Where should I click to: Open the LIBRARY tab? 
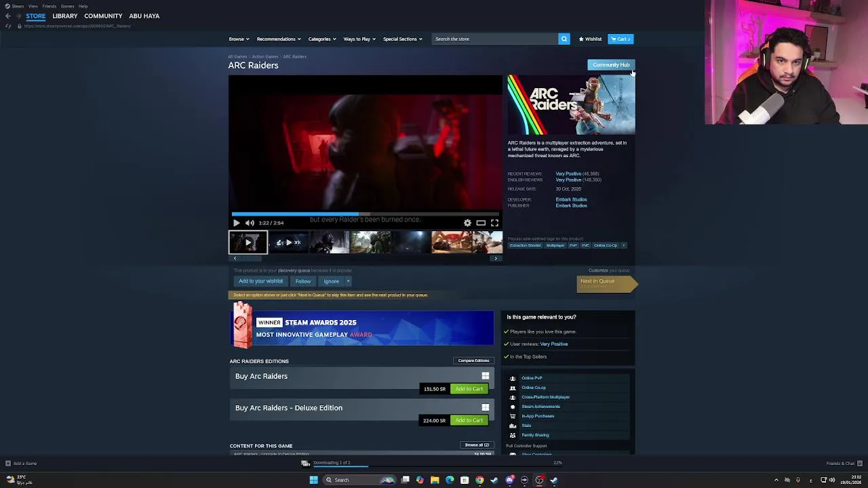[65, 16]
